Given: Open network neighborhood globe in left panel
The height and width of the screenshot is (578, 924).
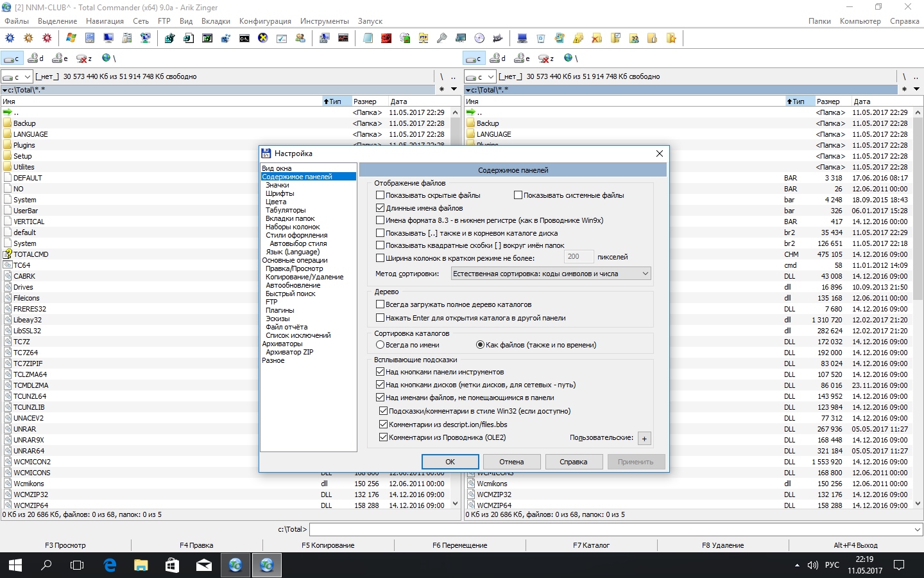Looking at the screenshot, I should coord(108,58).
